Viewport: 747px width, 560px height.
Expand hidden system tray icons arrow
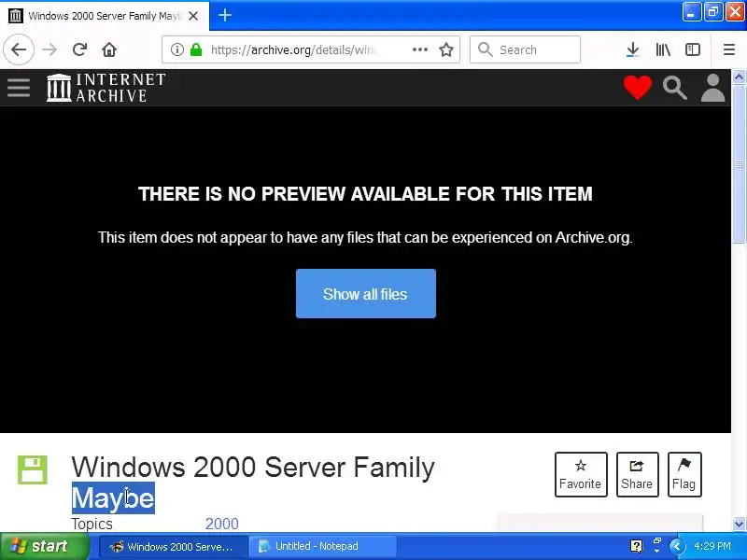[x=677, y=546]
